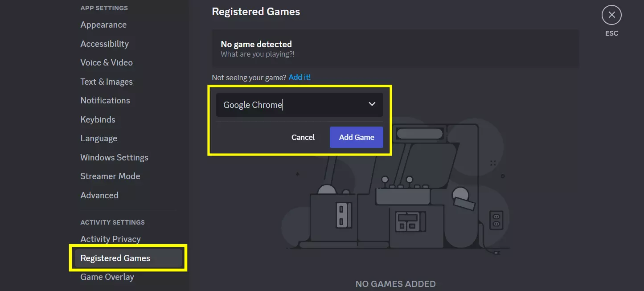Open Keybinds settings
Viewport: 644px width, 291px height.
98,119
